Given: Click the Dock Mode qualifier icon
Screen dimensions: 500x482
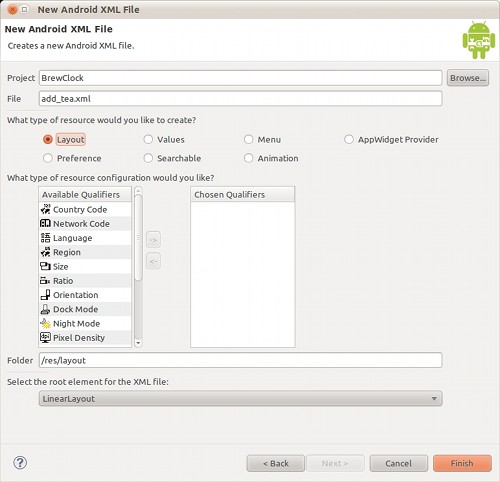Looking at the screenshot, I should (x=45, y=309).
